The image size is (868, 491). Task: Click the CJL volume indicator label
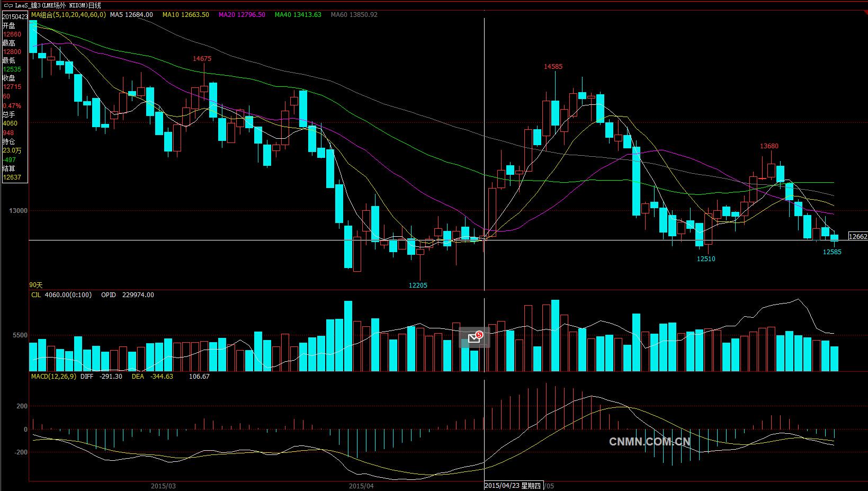pyautogui.click(x=35, y=295)
